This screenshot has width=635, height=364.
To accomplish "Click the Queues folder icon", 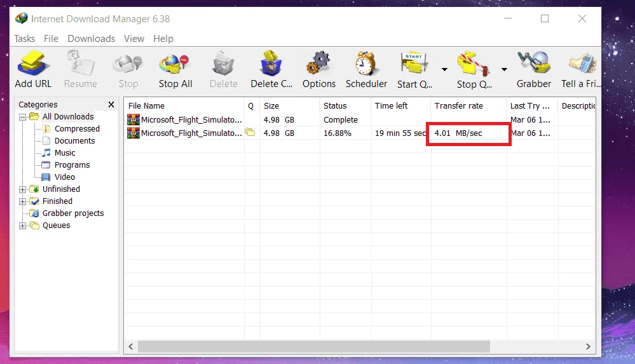I will point(34,225).
